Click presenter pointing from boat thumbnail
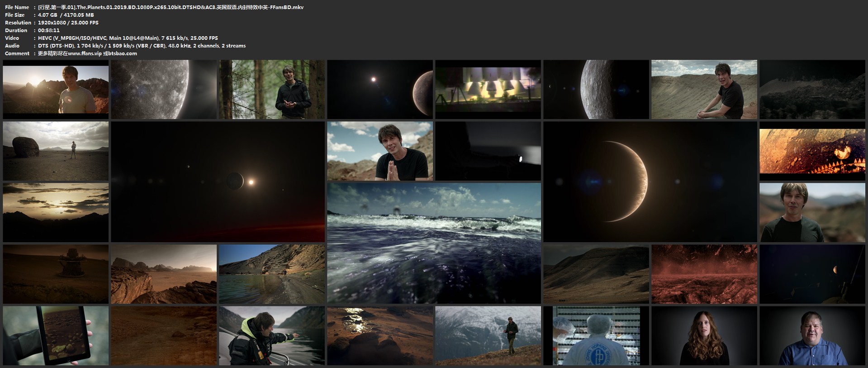Viewport: 868px width, 368px height. click(x=272, y=335)
